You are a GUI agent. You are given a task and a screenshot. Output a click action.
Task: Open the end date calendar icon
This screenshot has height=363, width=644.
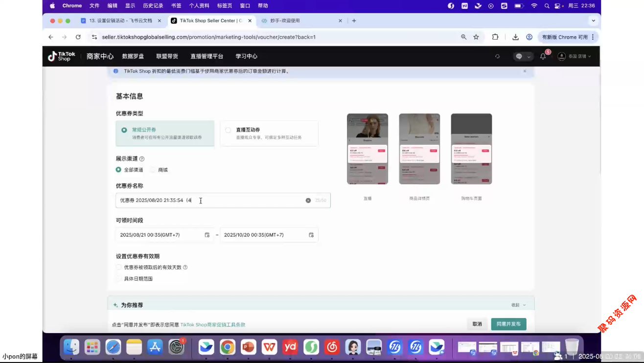[311, 235]
